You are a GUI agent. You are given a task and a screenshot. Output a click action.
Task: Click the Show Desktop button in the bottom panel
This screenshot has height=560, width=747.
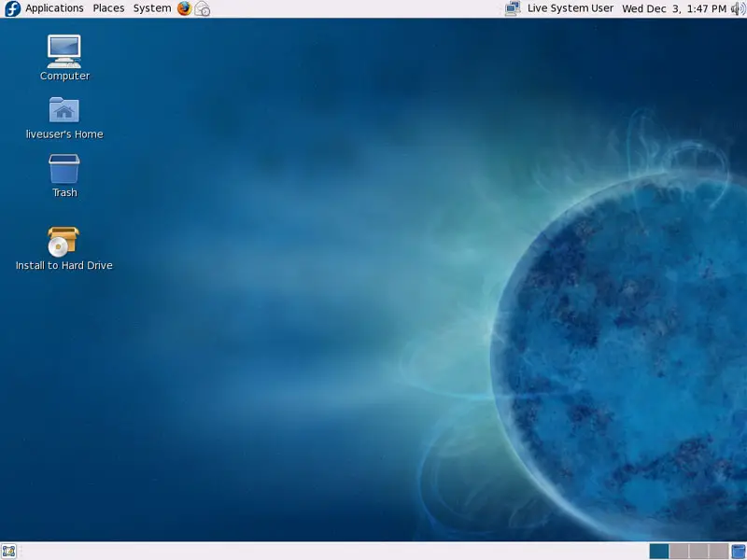point(9,552)
